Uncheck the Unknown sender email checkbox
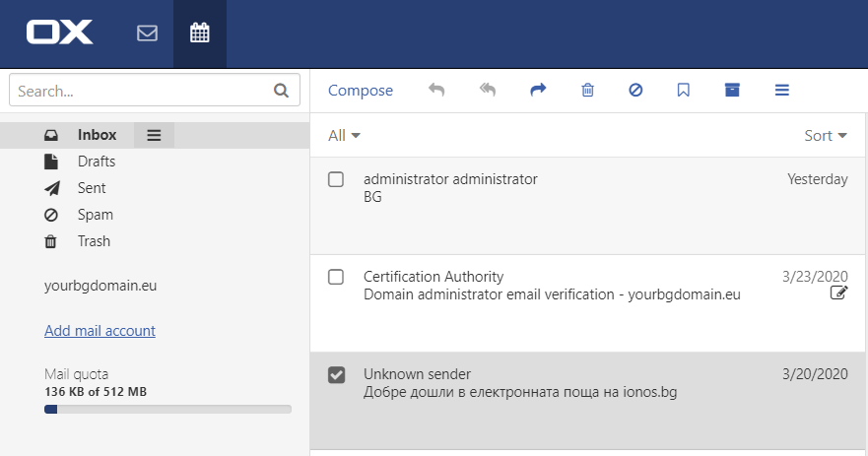This screenshot has height=456, width=868. click(x=336, y=374)
